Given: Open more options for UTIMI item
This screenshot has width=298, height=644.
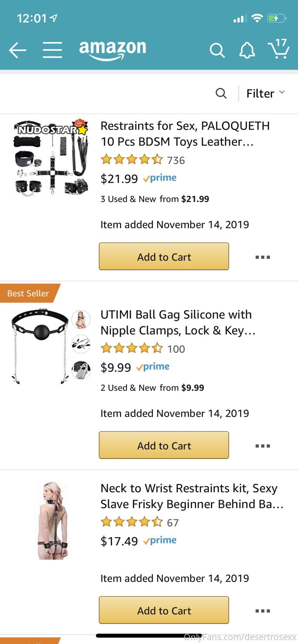Looking at the screenshot, I should pos(263,446).
